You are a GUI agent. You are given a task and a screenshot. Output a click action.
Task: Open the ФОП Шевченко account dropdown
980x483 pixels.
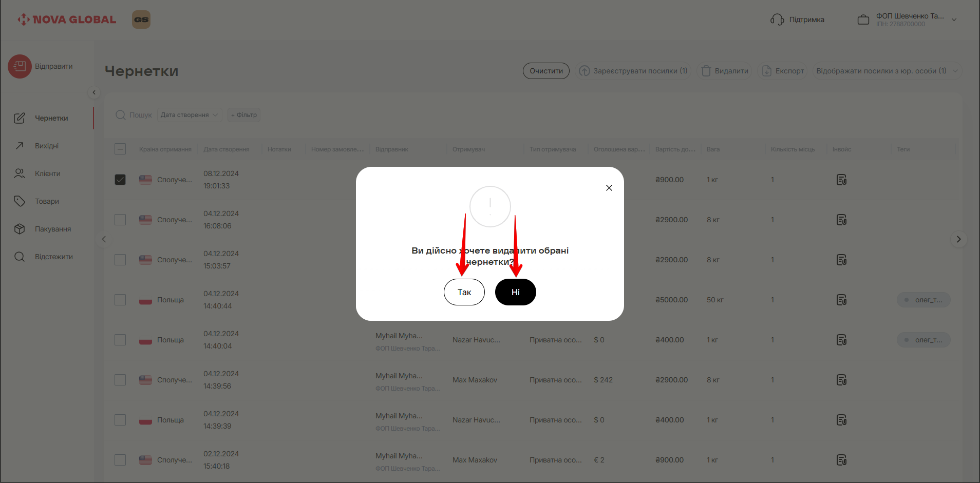coord(954,20)
